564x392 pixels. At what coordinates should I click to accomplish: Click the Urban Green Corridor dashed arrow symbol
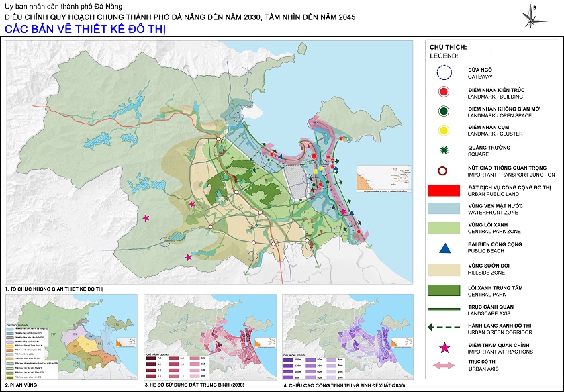pyautogui.click(x=443, y=328)
